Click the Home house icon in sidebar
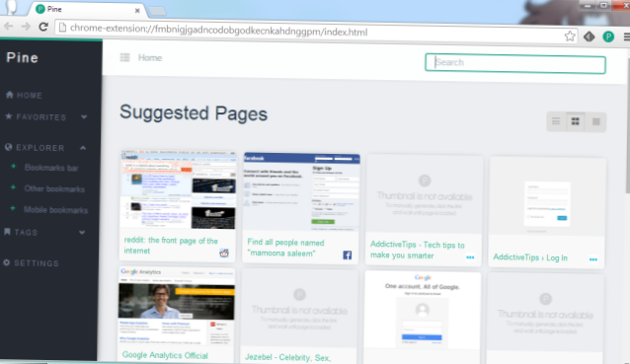Viewport: 630px width, 364px height. point(10,95)
